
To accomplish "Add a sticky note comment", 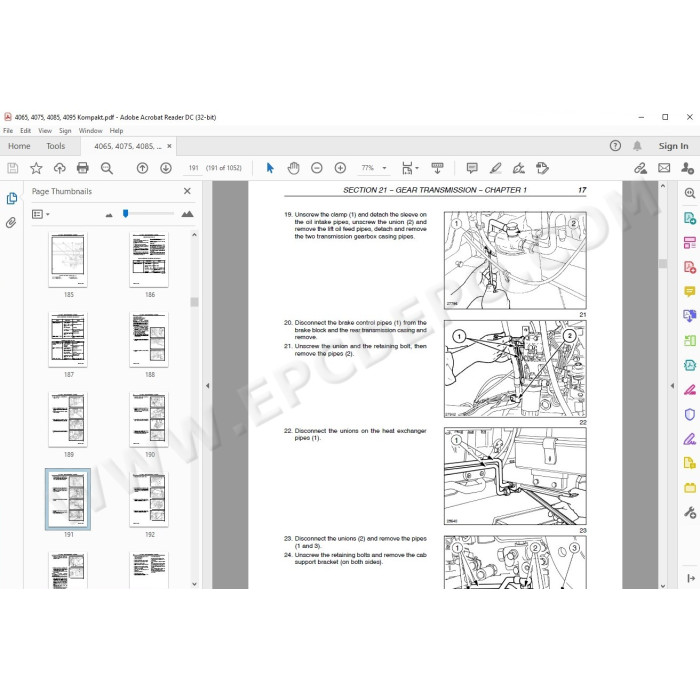I will [472, 168].
